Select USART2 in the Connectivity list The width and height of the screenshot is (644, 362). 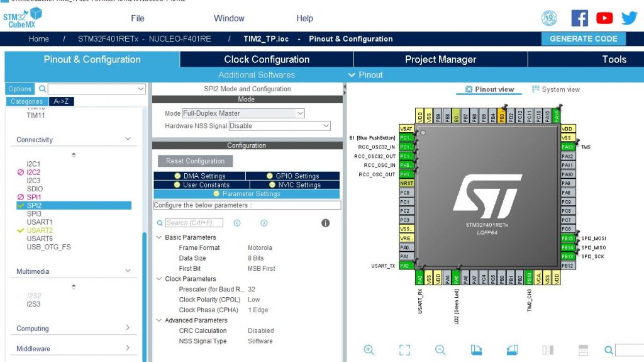(x=40, y=230)
